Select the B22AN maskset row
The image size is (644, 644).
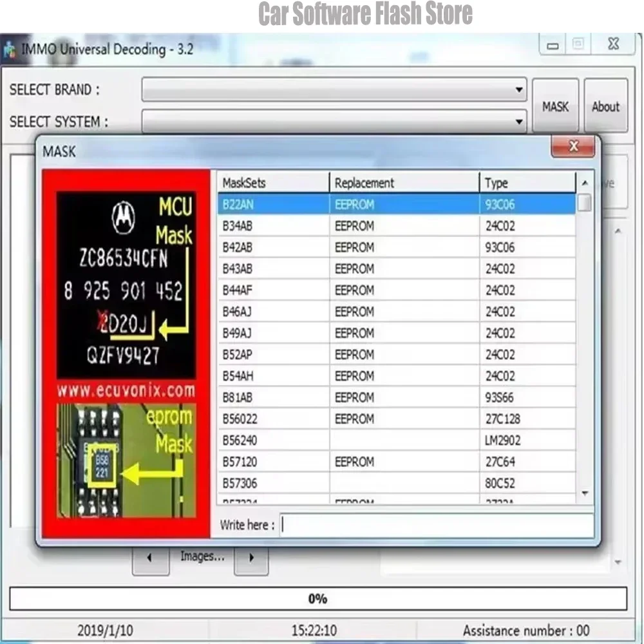tap(396, 204)
